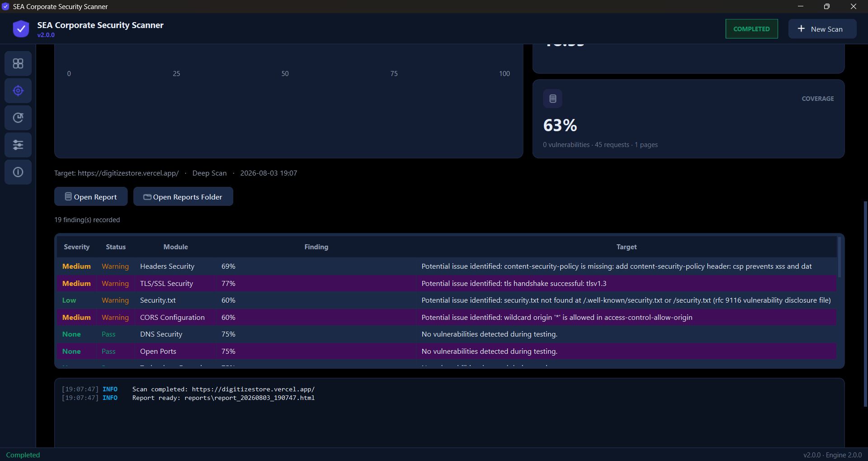868x461 pixels.
Task: Click the COMPLETED status badge
Action: click(751, 29)
